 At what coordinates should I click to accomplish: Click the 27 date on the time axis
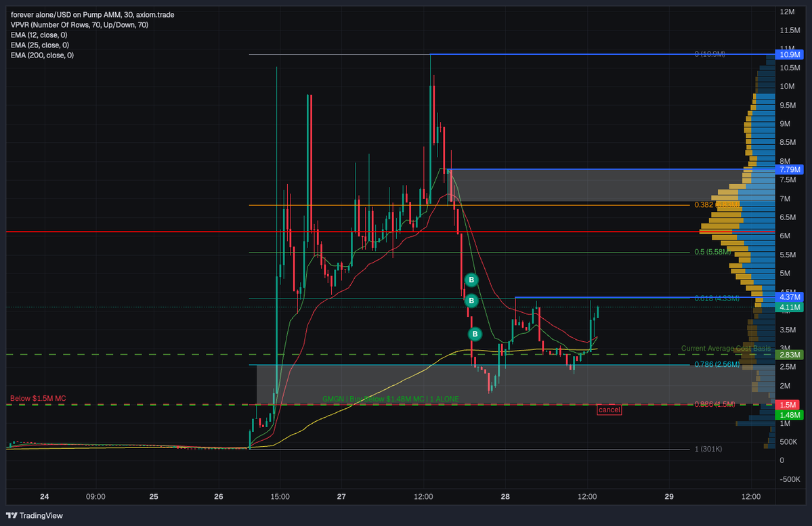(341, 496)
